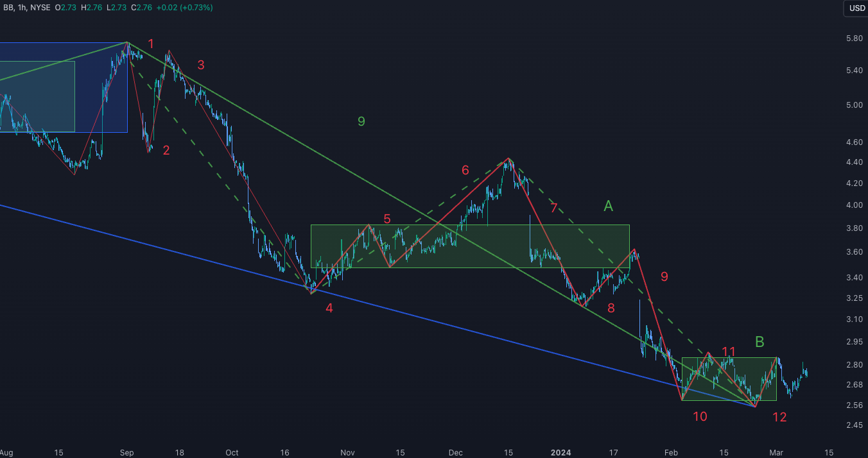This screenshot has height=458, width=868.
Task: Click the 4.00 price axis label
Action: click(854, 205)
